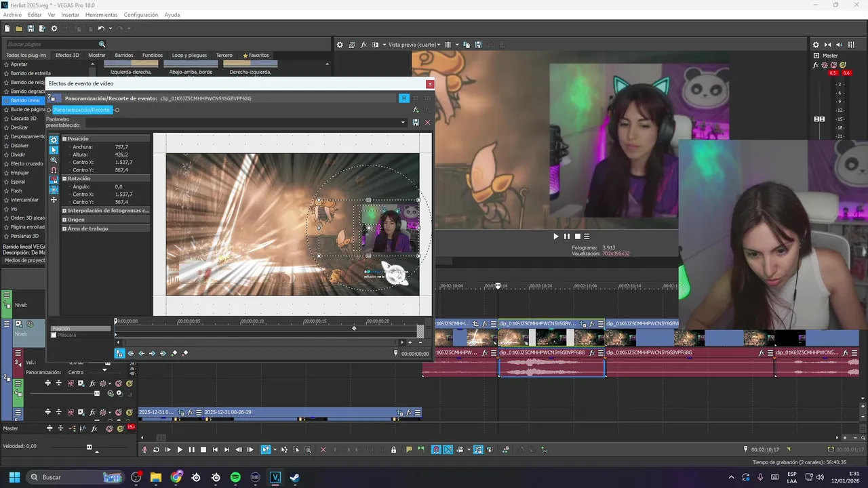The width and height of the screenshot is (868, 488).
Task: Switch to the Fundidos tab
Action: pyautogui.click(x=153, y=55)
